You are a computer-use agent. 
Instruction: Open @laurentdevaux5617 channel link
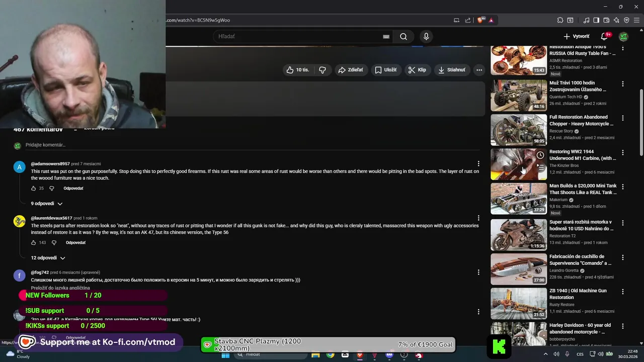pyautogui.click(x=51, y=218)
